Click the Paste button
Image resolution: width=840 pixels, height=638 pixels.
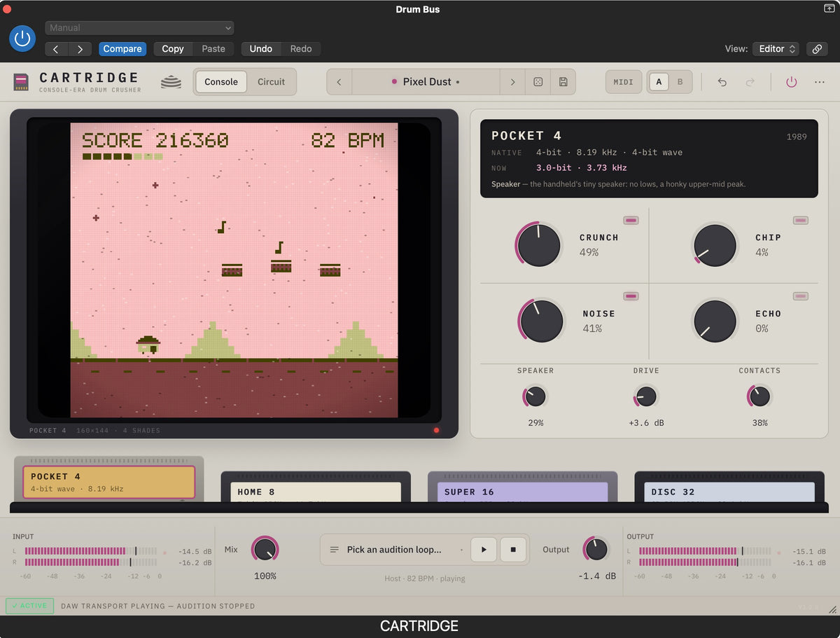coord(213,49)
